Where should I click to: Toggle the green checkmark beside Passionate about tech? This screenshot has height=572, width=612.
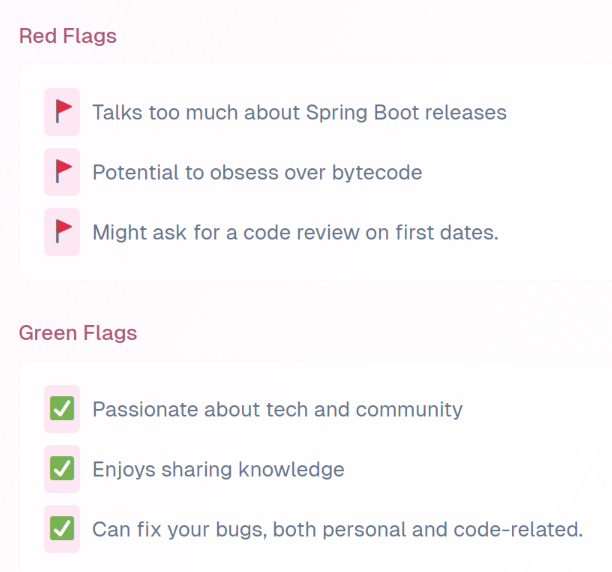pyautogui.click(x=62, y=409)
